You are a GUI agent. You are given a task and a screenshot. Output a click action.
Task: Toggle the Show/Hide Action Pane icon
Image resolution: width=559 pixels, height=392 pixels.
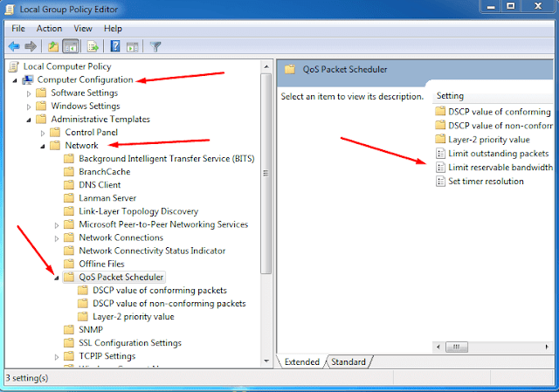[x=132, y=46]
